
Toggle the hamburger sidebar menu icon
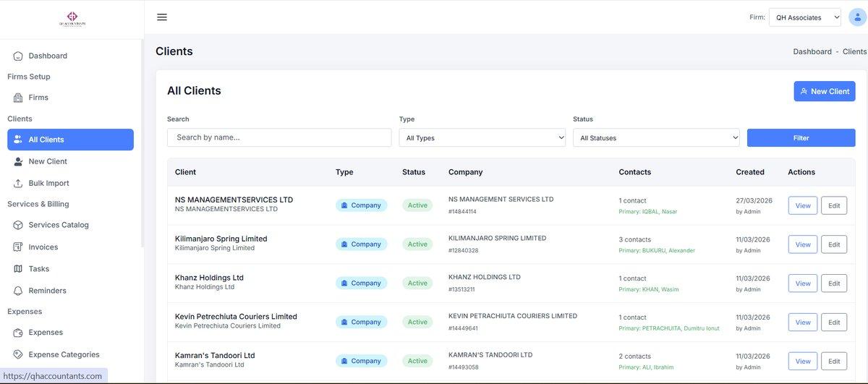pyautogui.click(x=162, y=17)
